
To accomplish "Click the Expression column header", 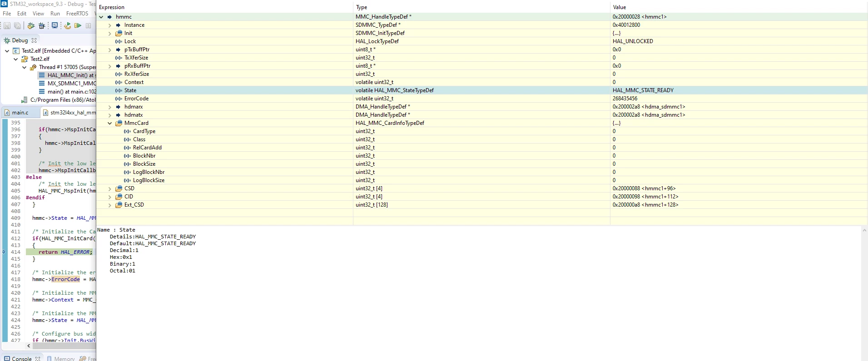I will 224,7.
